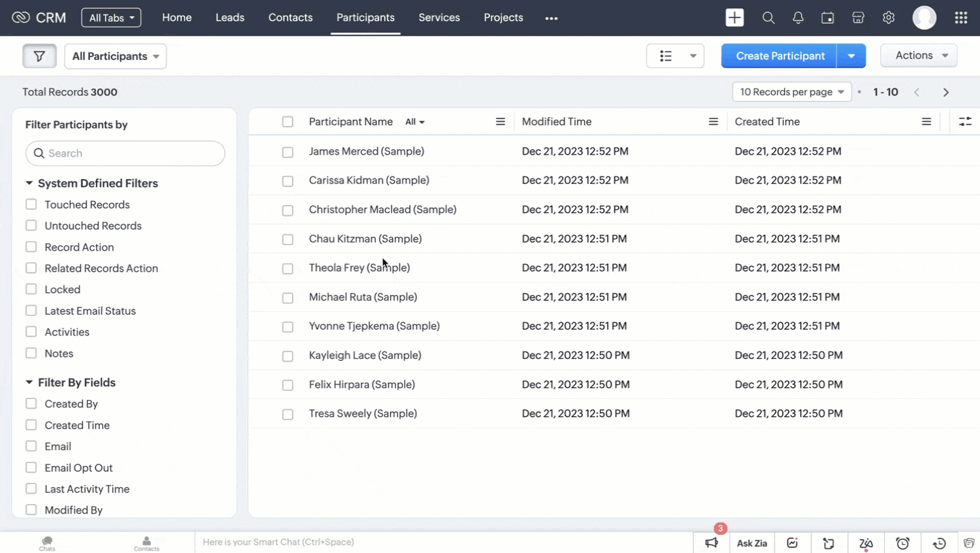This screenshot has height=553, width=980.
Task: Open the Create Participant dropdown arrow
Action: coord(851,56)
